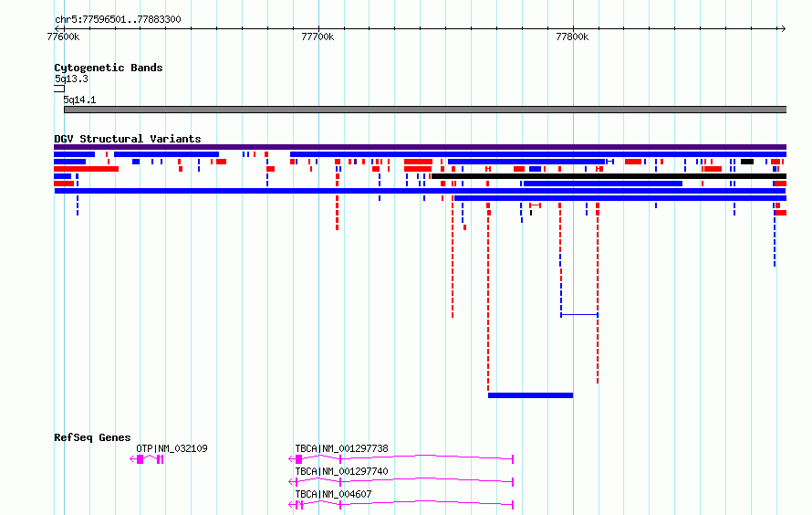The image size is (812, 515).
Task: Open the RefSeq Genes track title
Action: [x=92, y=437]
